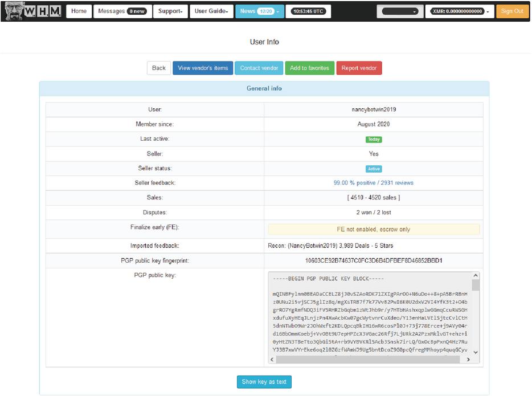
Task: Click the blue Active seller status badge
Action: tap(374, 169)
